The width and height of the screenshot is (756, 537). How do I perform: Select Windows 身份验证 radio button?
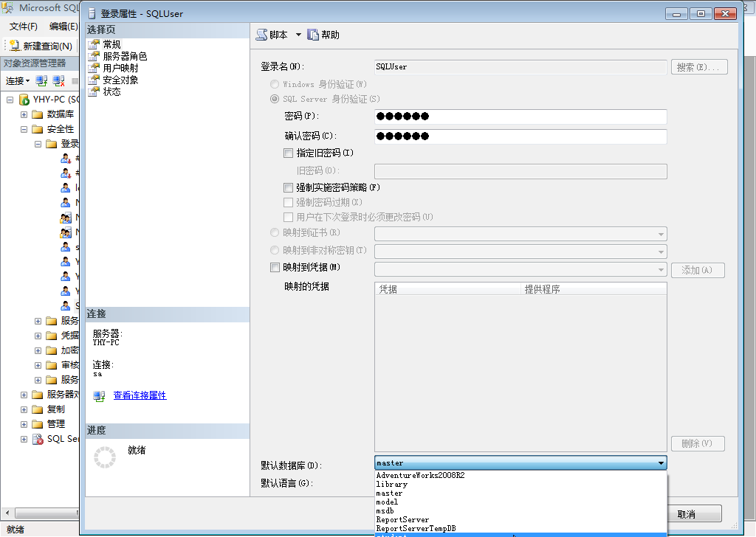[x=275, y=84]
